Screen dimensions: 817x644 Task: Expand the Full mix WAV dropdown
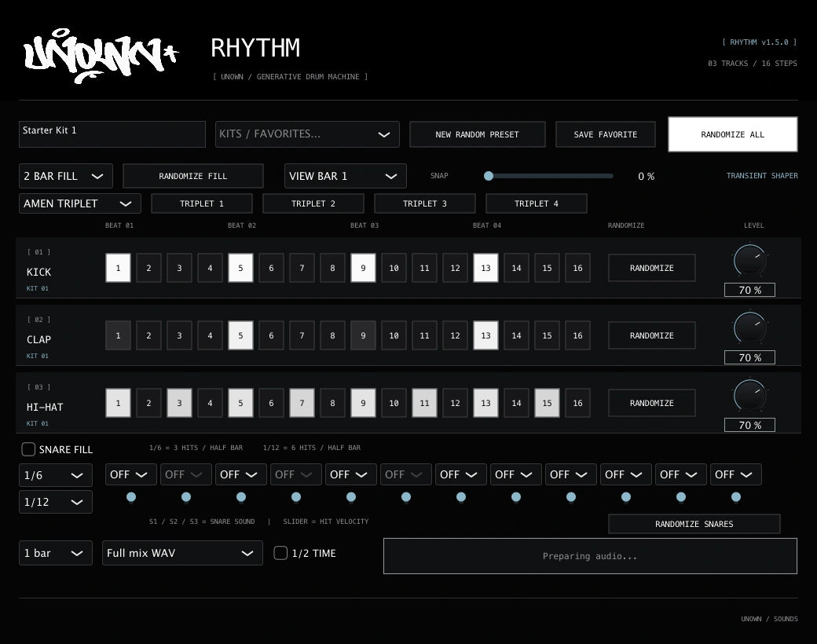coord(182,553)
